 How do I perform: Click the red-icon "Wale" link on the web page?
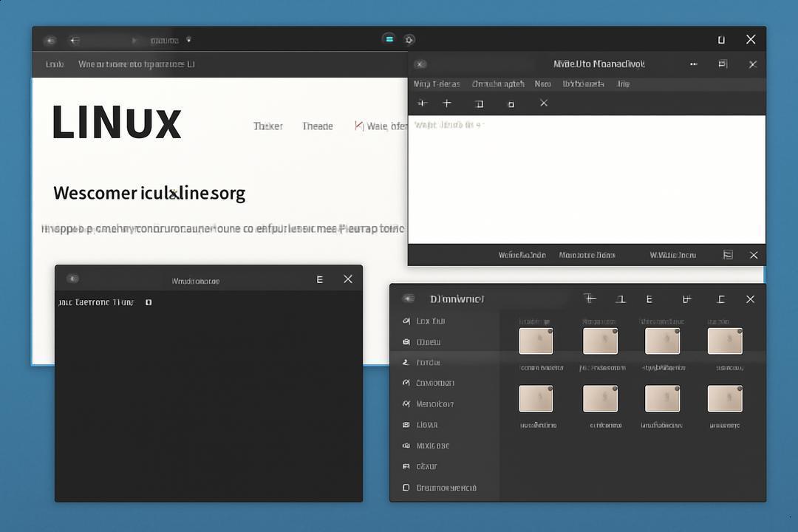[x=381, y=126]
